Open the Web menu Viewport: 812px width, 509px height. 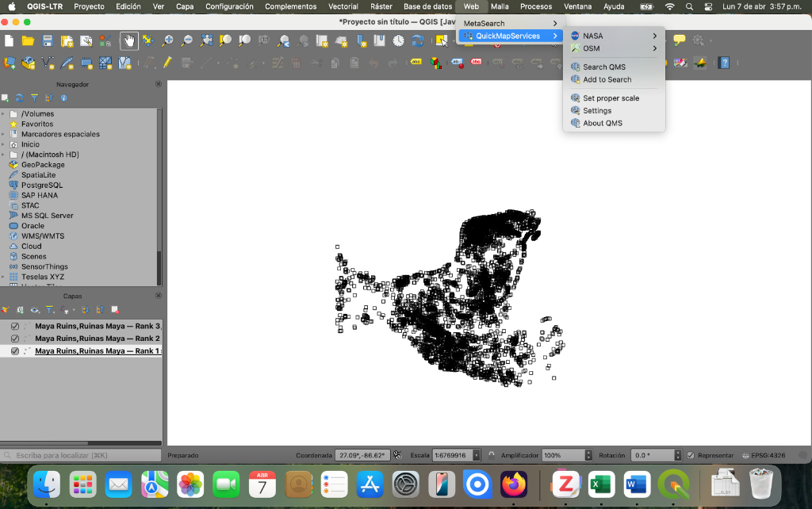point(471,6)
